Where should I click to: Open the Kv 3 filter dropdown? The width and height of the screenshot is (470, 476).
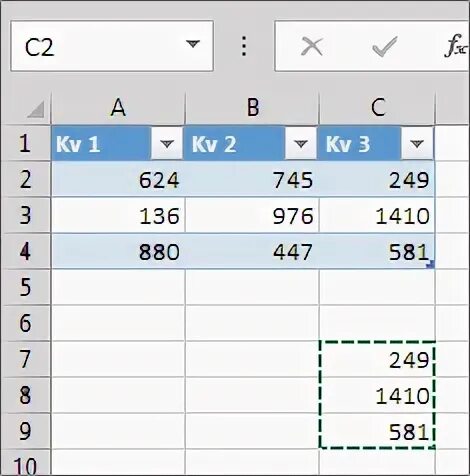(x=417, y=144)
